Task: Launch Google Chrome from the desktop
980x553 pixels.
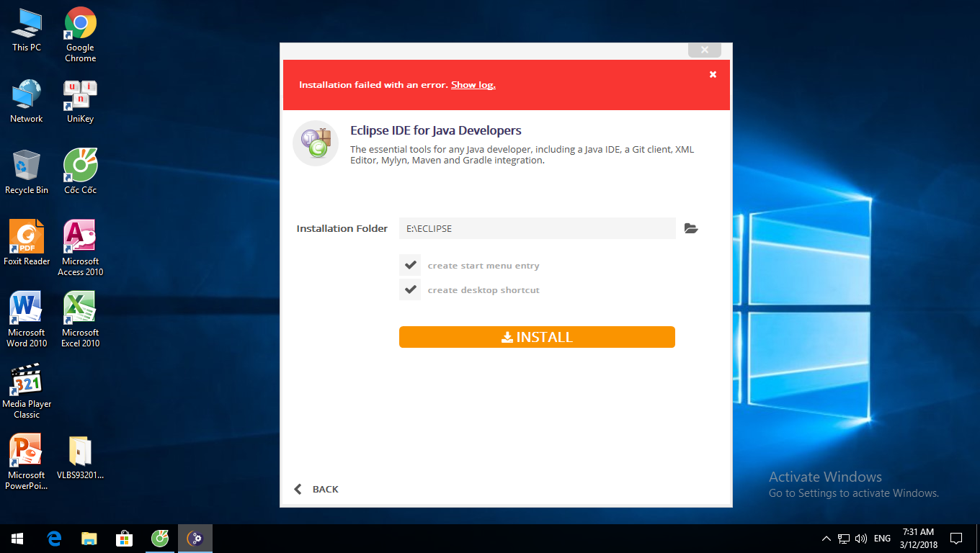Action: coord(81,35)
